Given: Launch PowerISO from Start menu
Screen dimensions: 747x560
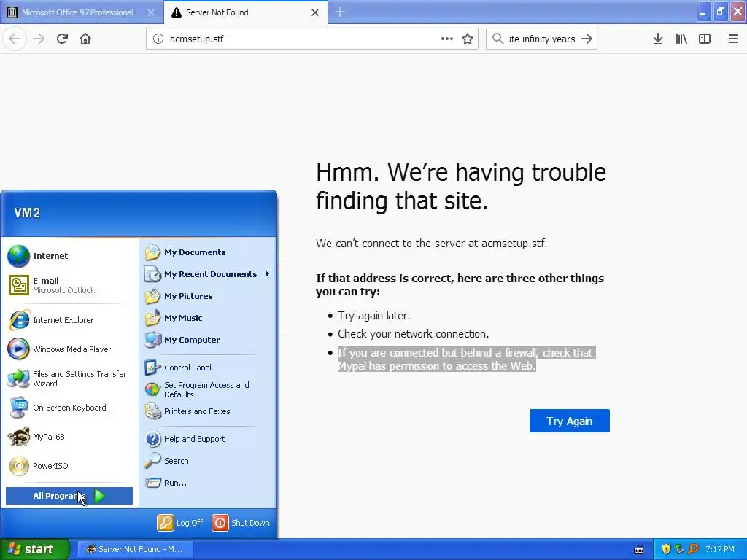Looking at the screenshot, I should 69,466.
